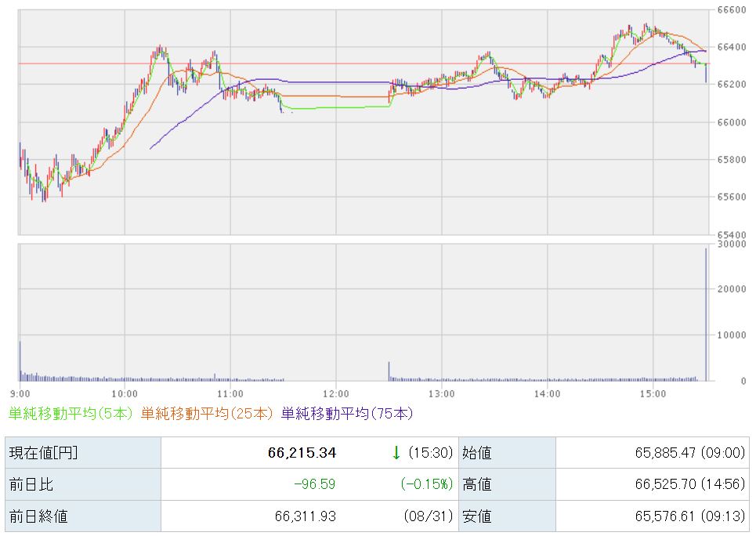This screenshot has height=536, width=756.
Task: Click the orange 単純移動平均(25本) legend label
Action: point(207,414)
